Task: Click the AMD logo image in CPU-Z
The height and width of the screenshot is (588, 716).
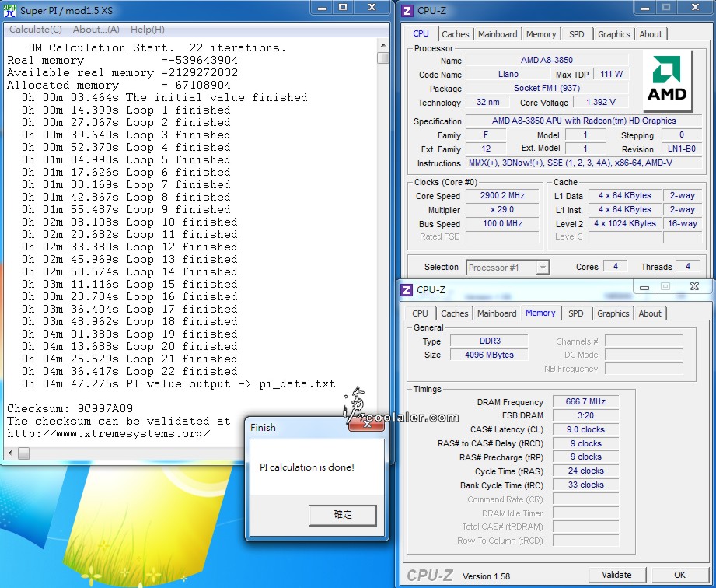Action: click(x=667, y=80)
